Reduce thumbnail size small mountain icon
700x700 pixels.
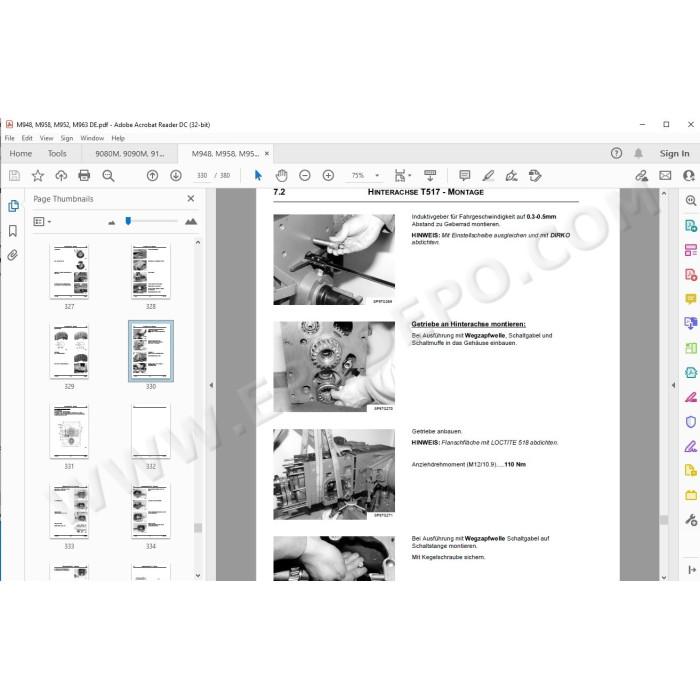112,222
